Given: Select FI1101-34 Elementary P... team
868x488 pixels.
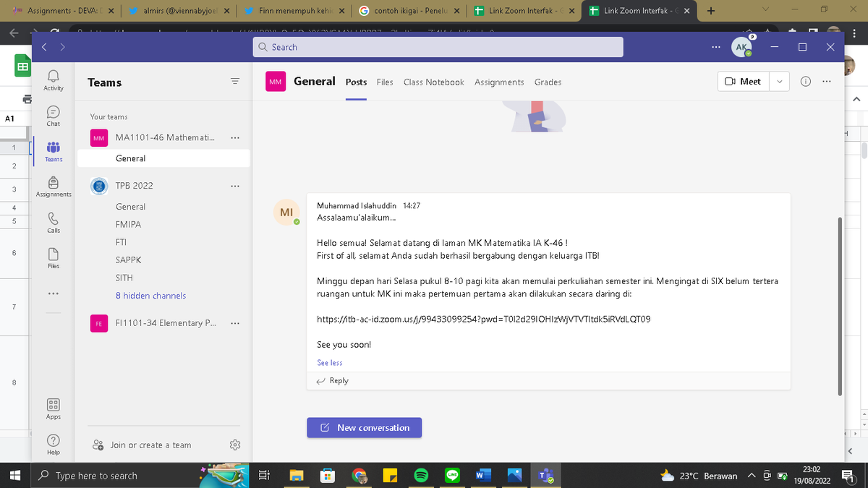Looking at the screenshot, I should click(165, 323).
